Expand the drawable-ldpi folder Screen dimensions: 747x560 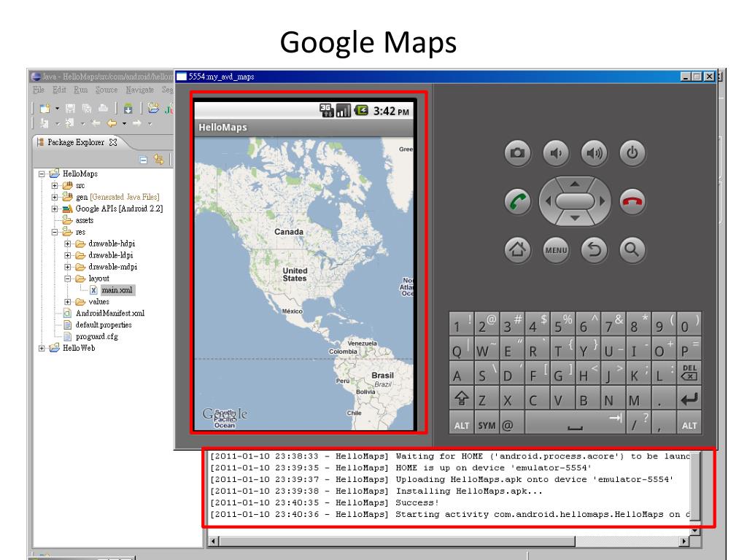(x=68, y=255)
